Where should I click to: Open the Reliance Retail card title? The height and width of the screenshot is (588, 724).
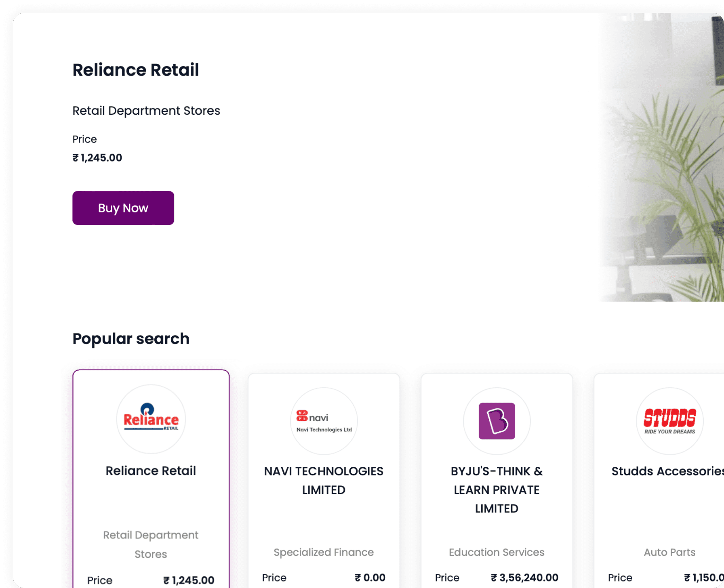[x=151, y=471]
